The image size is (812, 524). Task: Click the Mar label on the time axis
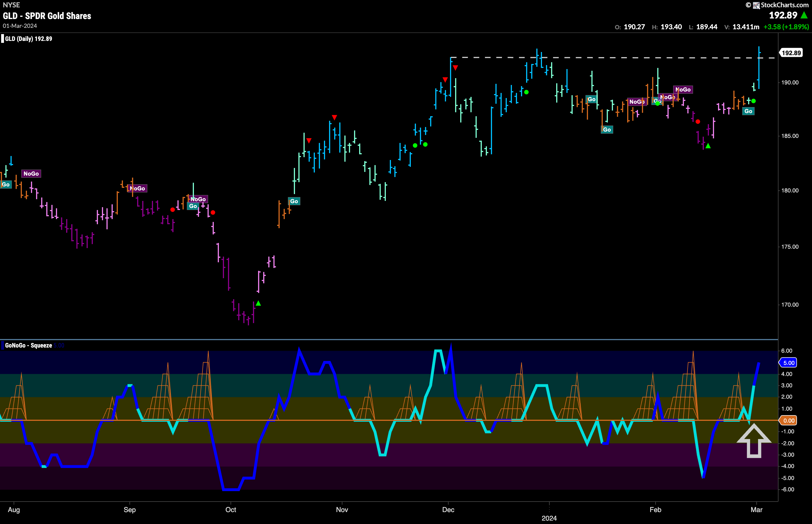click(x=757, y=510)
